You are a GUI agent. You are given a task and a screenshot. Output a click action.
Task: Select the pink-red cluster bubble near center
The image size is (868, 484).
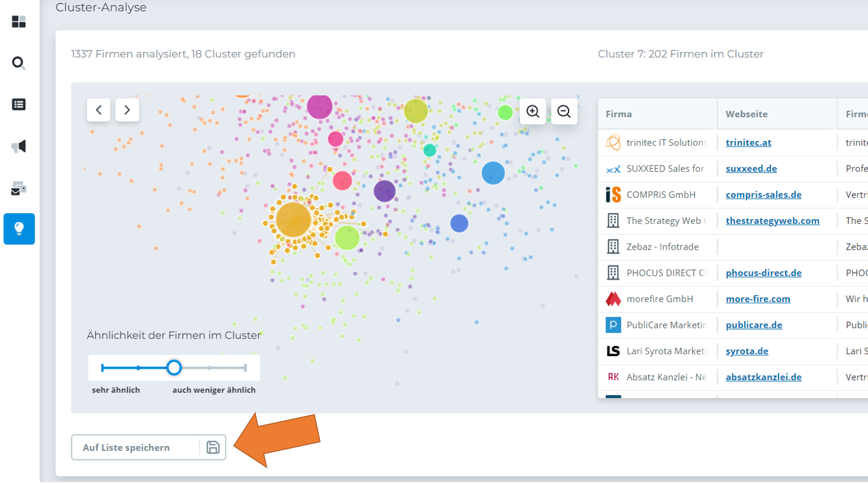[x=342, y=180]
